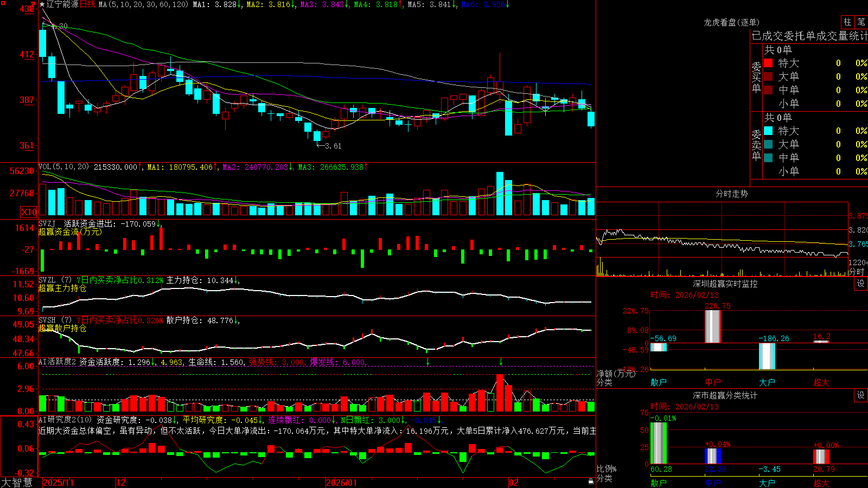Viewport: 868px width, 488px height.
Task: Click the 深市超赢分类统计 panel title
Action: (x=725, y=395)
